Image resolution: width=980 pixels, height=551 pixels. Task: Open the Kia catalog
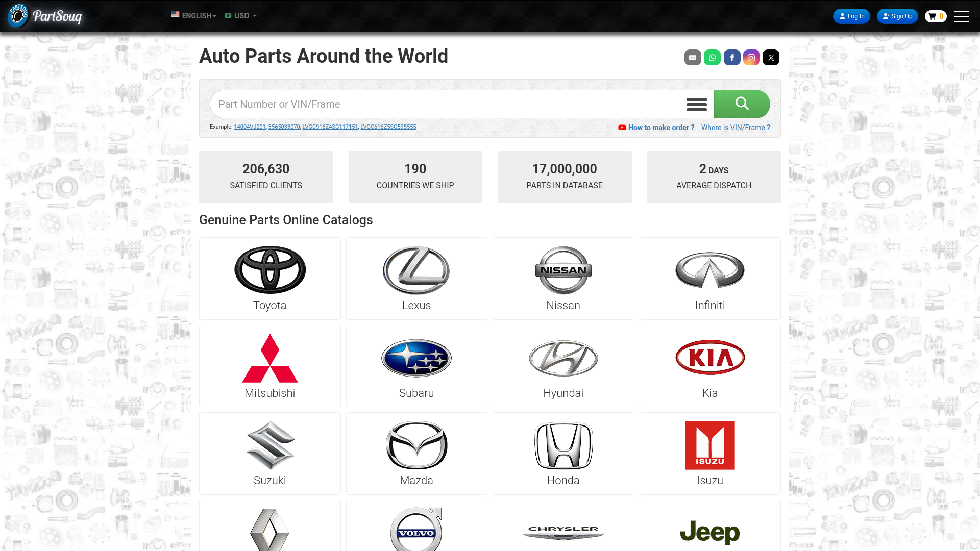point(710,366)
